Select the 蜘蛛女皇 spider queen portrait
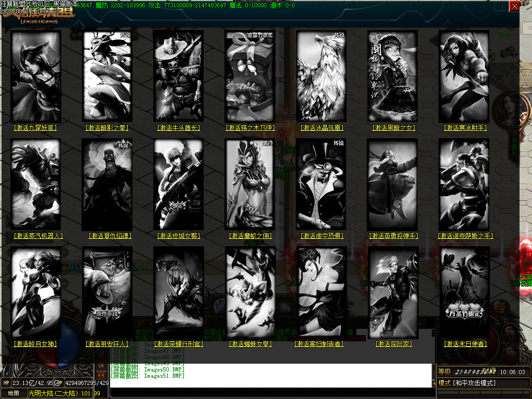The height and width of the screenshot is (399, 532). tap(250, 292)
